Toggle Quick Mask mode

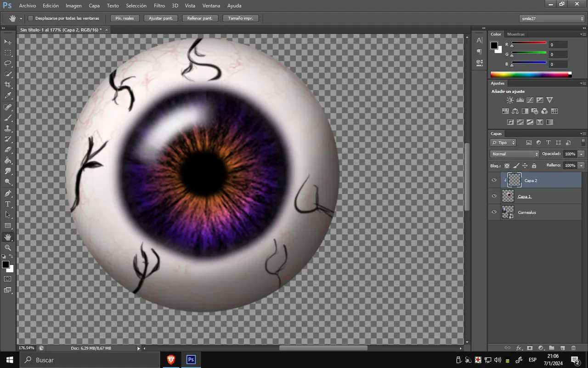(8, 279)
